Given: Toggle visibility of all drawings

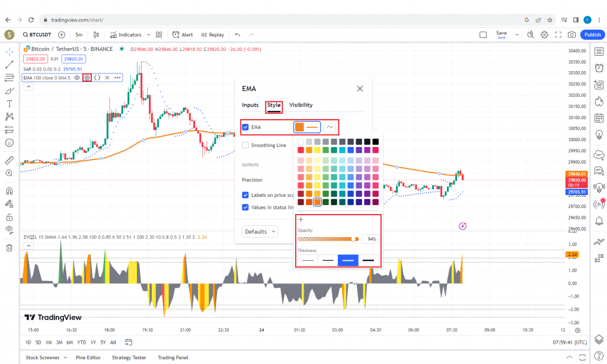Looking at the screenshot, I should click(x=9, y=229).
